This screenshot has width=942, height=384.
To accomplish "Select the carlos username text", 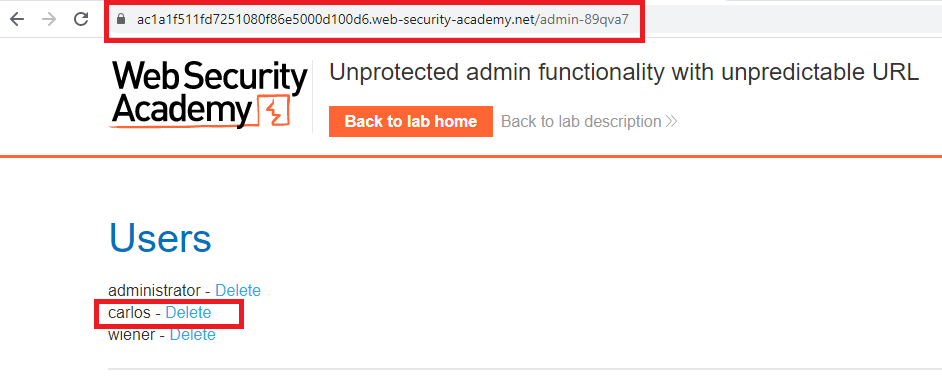I will 129,312.
